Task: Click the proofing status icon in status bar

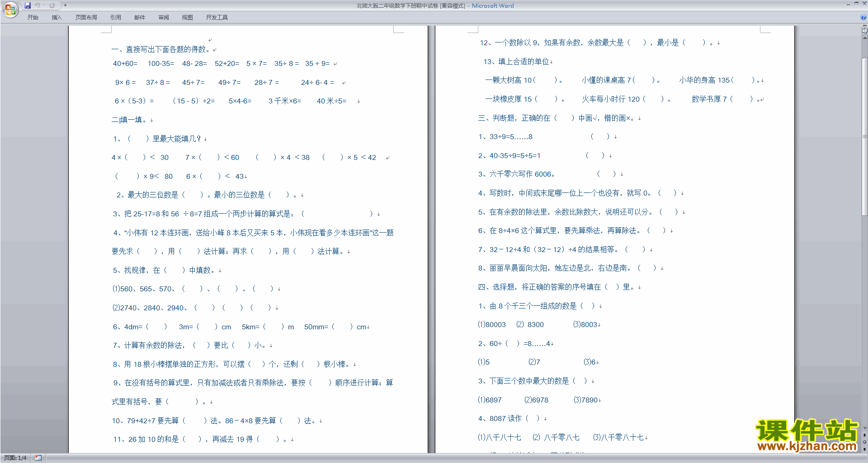Action: point(38,458)
